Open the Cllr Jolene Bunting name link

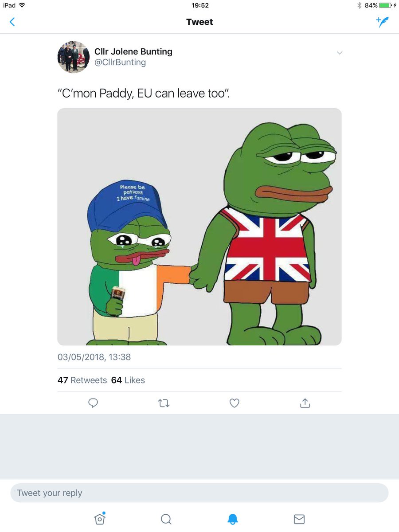point(133,51)
